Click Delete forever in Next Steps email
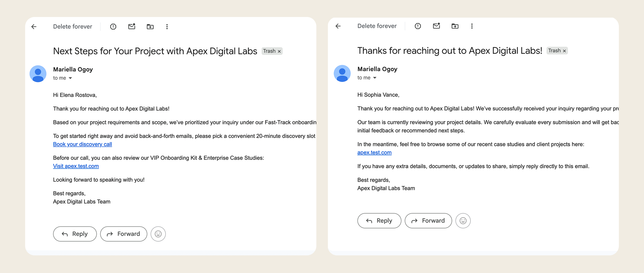 73,27
